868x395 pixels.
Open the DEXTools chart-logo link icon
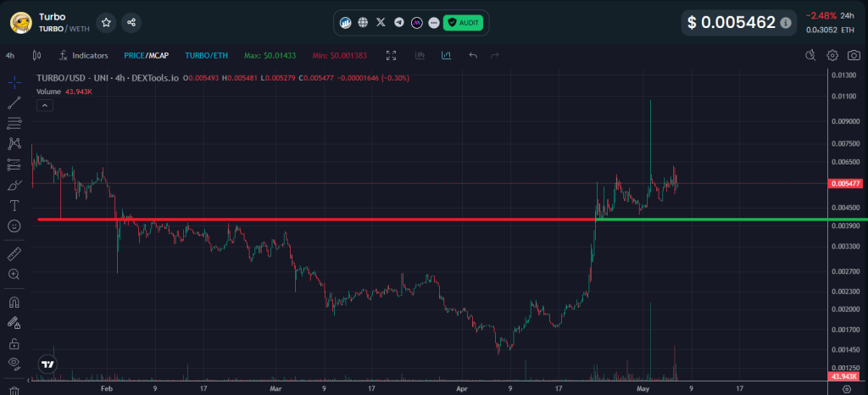(346, 23)
